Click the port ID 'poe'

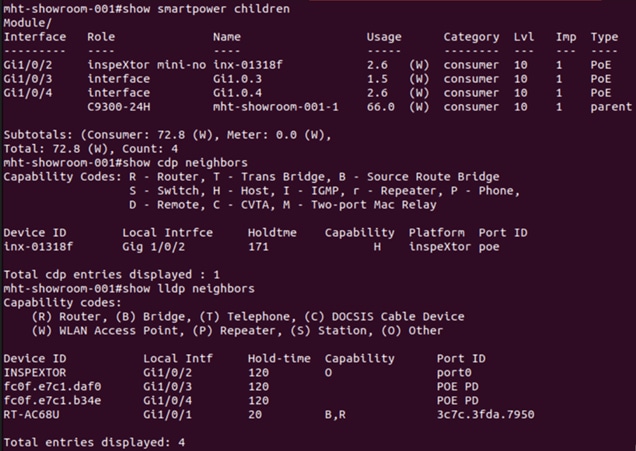(x=489, y=247)
